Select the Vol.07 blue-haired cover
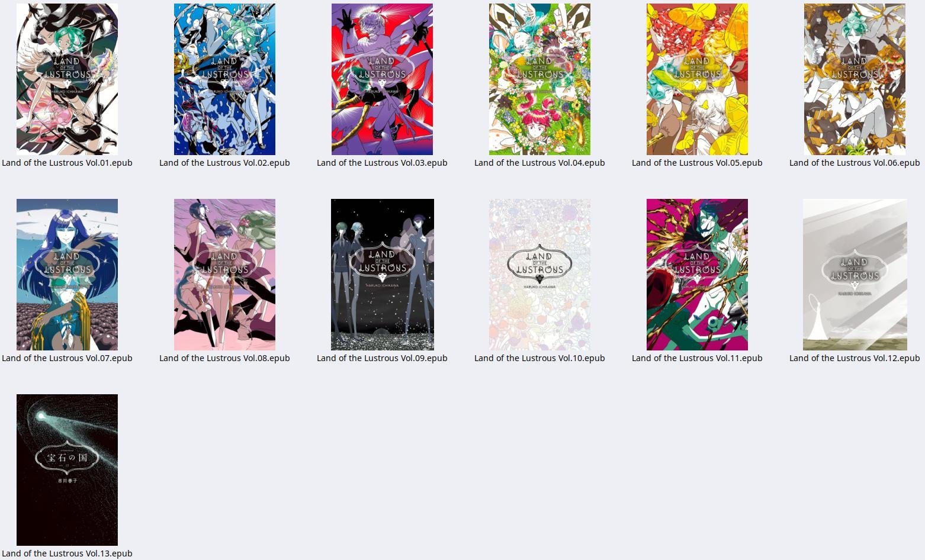Screen dimensions: 925x560 click(x=67, y=275)
